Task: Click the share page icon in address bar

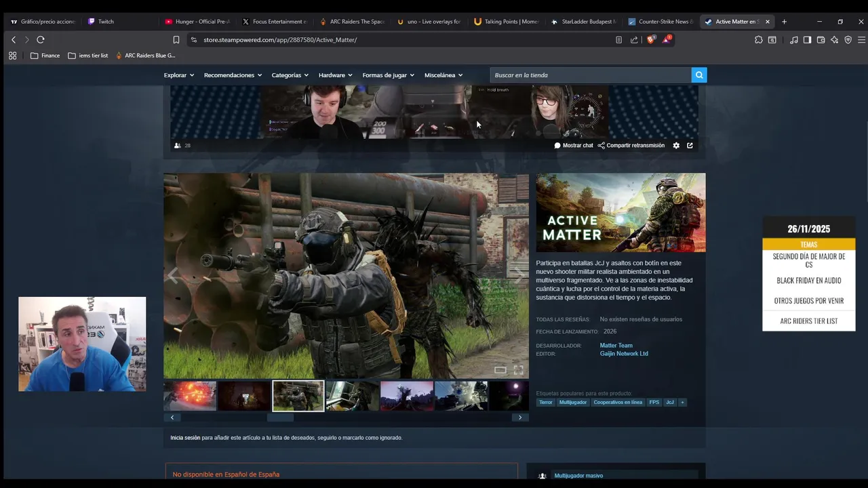Action: (634, 40)
